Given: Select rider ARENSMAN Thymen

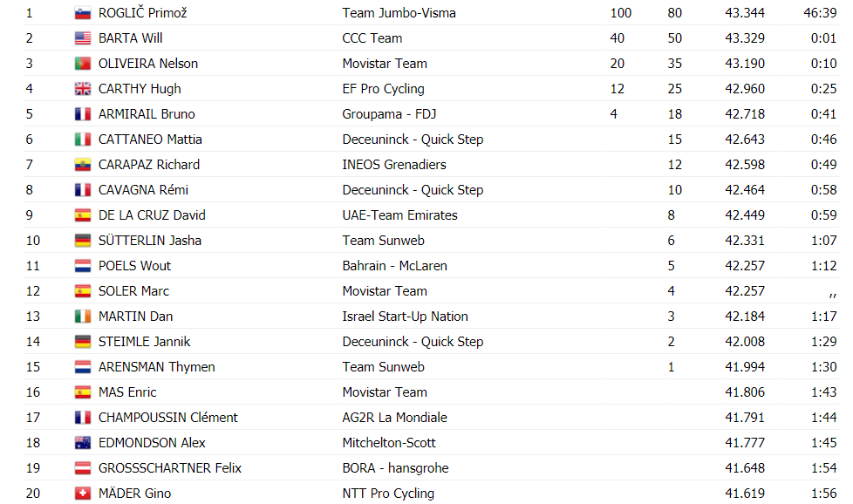Looking at the screenshot, I should click(x=157, y=367).
